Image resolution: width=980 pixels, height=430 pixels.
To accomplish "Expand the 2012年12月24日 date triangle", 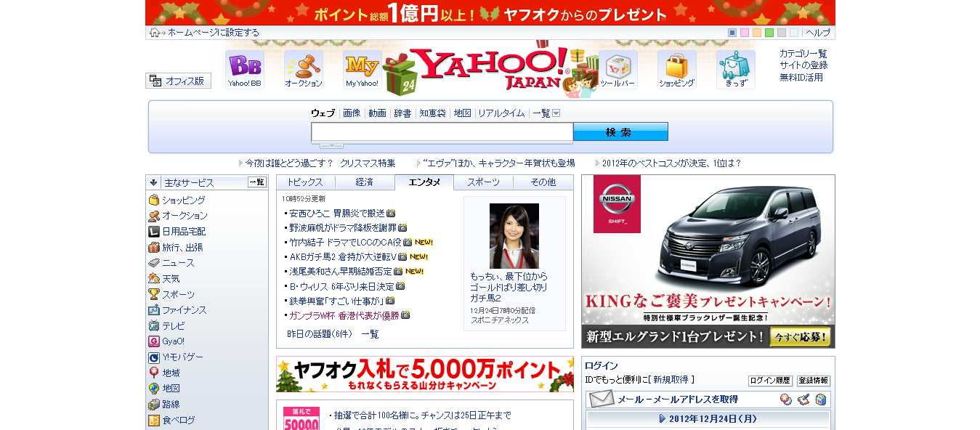I will [x=663, y=419].
